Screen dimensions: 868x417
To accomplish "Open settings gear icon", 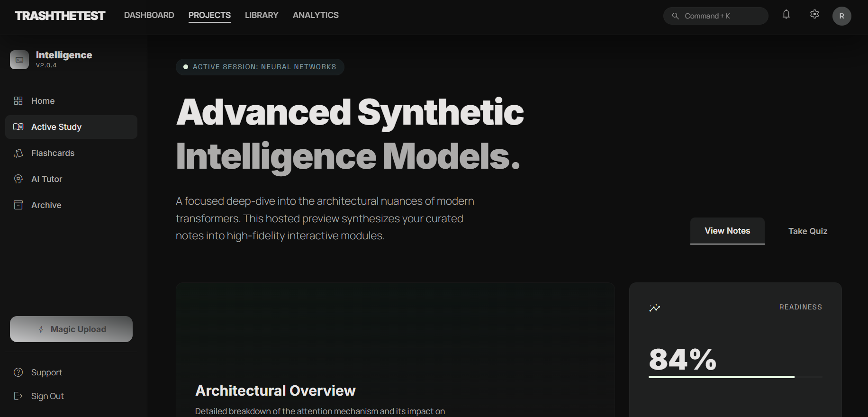I will [814, 15].
